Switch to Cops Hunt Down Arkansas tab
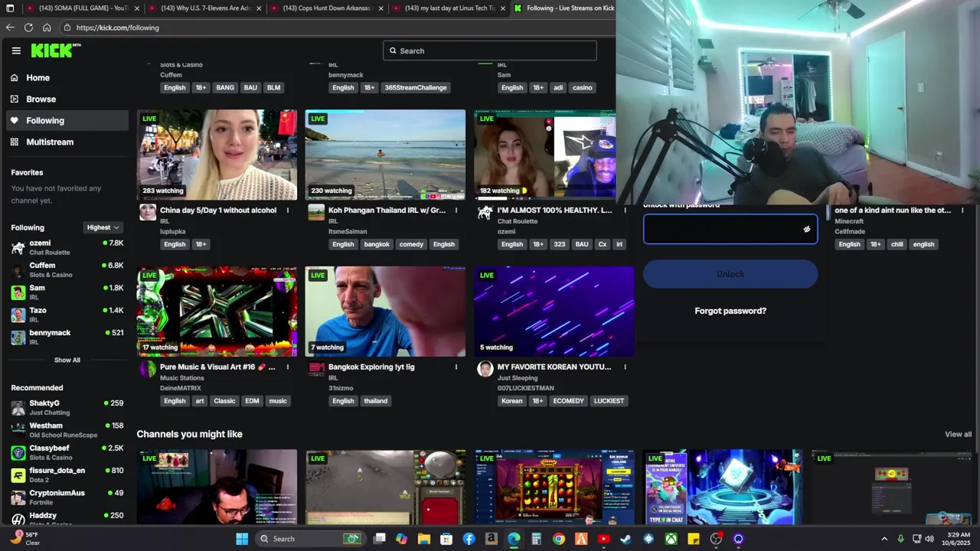 tap(327, 8)
